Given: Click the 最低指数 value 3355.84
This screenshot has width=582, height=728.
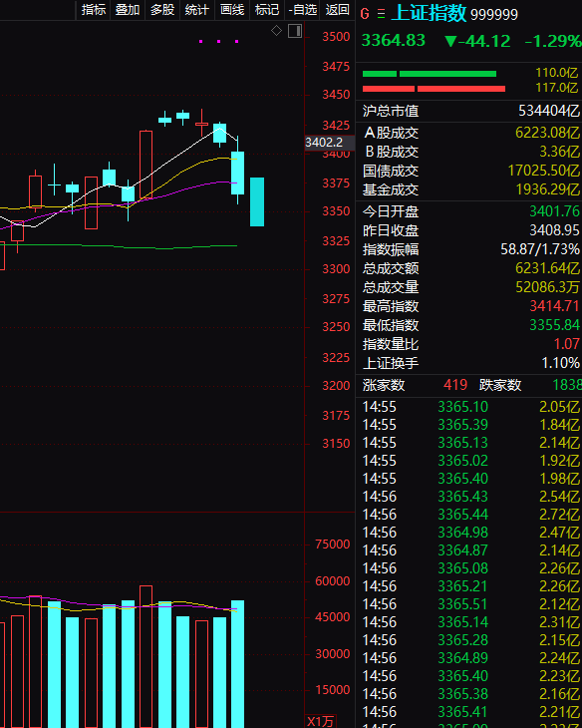Looking at the screenshot, I should point(555,325).
